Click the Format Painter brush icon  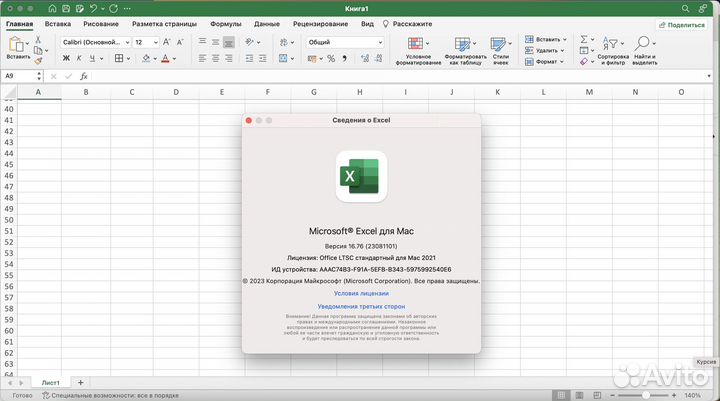(38, 61)
